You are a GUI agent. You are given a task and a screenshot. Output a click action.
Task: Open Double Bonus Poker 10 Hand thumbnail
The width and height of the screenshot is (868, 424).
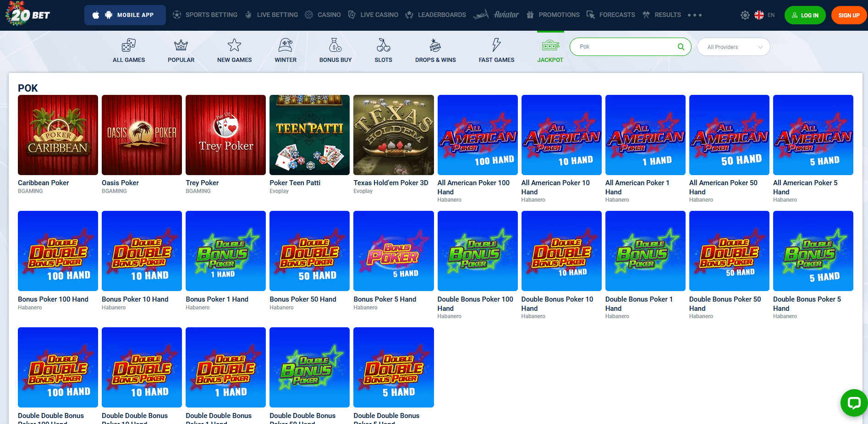[561, 251]
